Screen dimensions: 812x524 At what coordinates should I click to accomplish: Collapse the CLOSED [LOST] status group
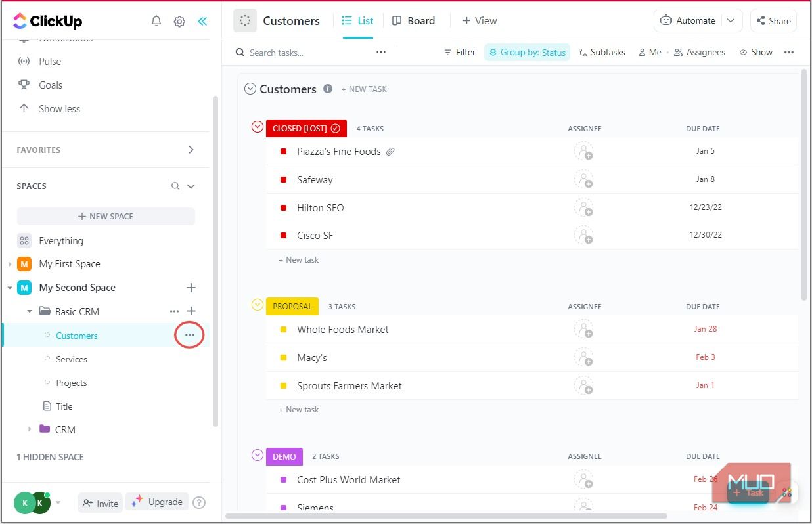pos(258,127)
